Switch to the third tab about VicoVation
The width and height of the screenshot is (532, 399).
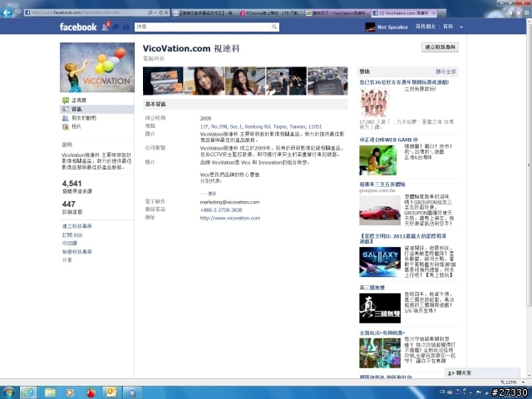337,13
